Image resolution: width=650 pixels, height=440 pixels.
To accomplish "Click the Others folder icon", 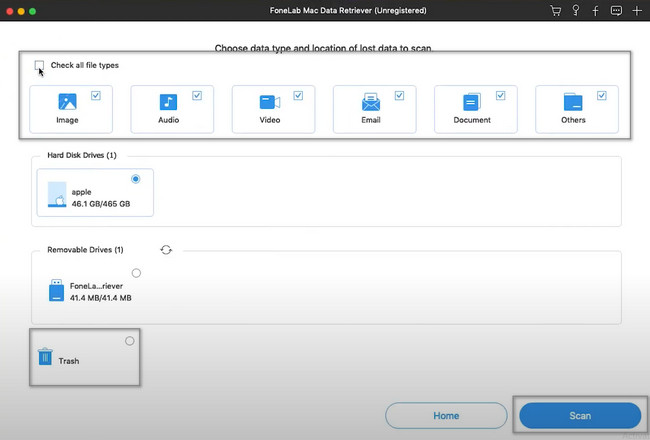I will click(x=573, y=102).
